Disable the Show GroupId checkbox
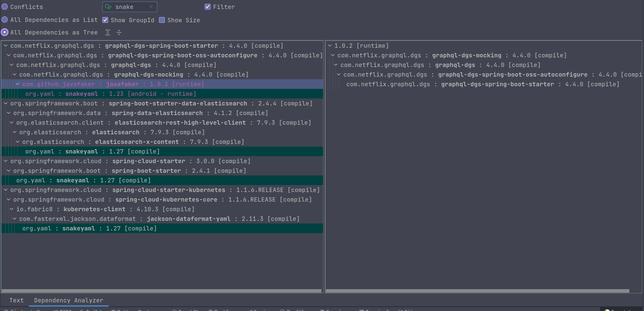 [105, 20]
